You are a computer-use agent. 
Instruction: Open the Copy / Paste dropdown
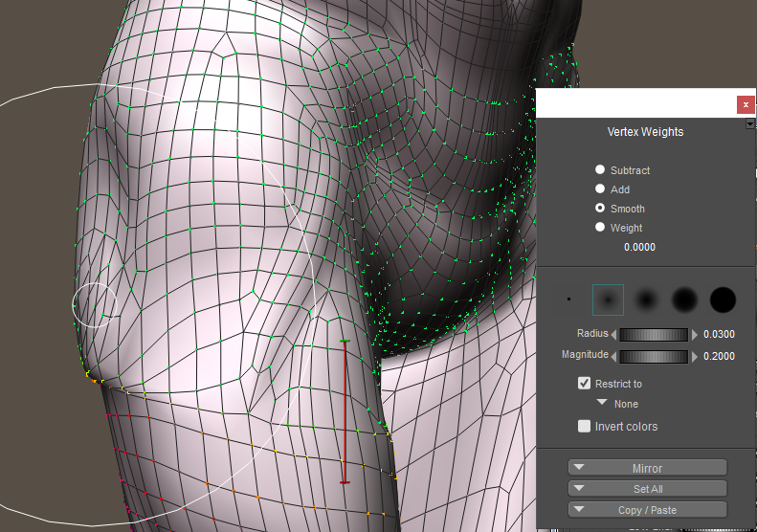tap(647, 510)
